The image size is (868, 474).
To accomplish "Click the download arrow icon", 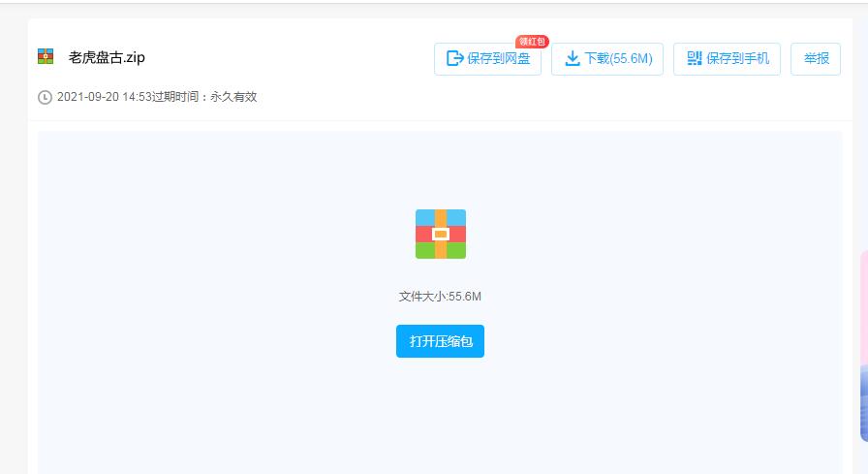I will click(x=572, y=59).
